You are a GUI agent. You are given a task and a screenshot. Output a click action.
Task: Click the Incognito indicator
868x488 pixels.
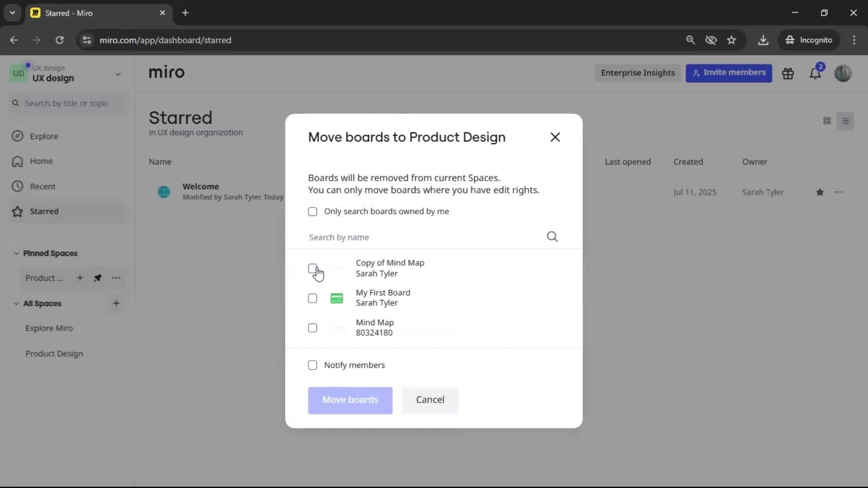(x=809, y=40)
